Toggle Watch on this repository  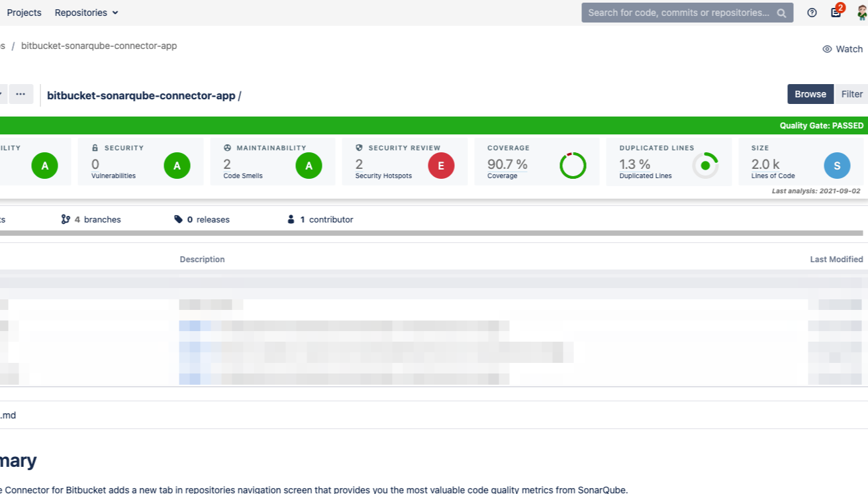click(842, 49)
